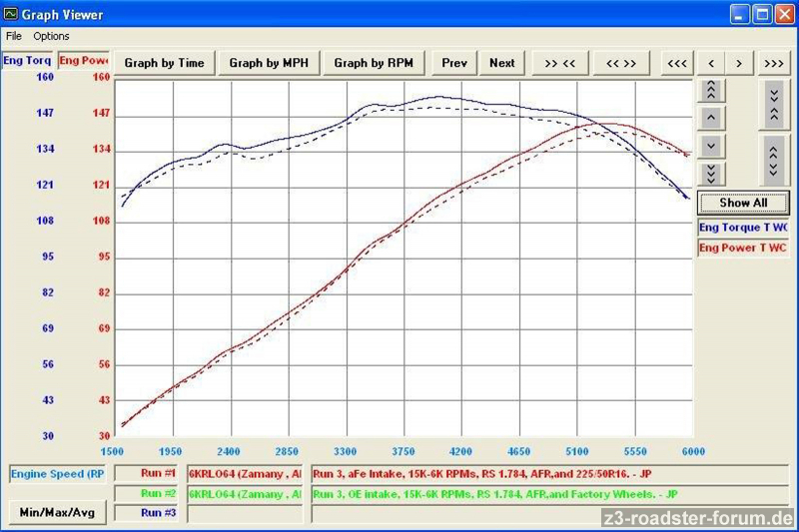This screenshot has height=532, width=799.
Task: Click the << >> horizontal expand button
Action: 621,63
